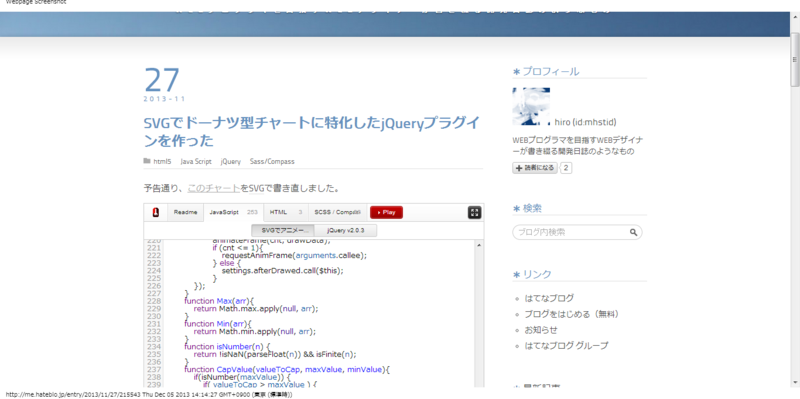Open the Java Script category tag
Screen dimensions: 800x399
[x=196, y=162]
